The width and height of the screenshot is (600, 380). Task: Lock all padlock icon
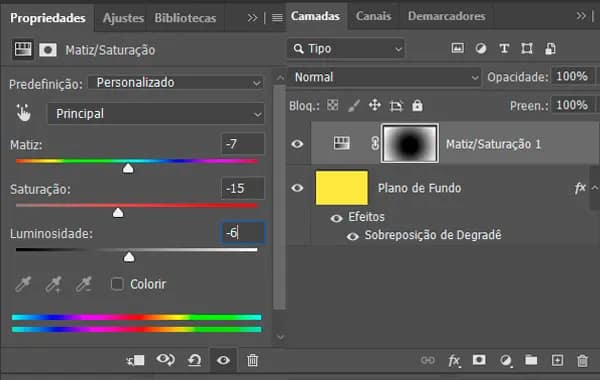pos(417,105)
